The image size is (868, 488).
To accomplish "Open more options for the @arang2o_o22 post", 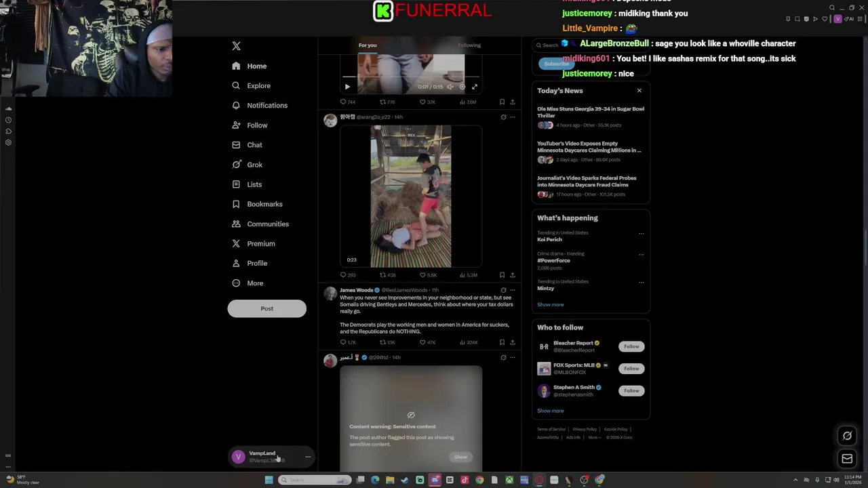I will click(512, 117).
